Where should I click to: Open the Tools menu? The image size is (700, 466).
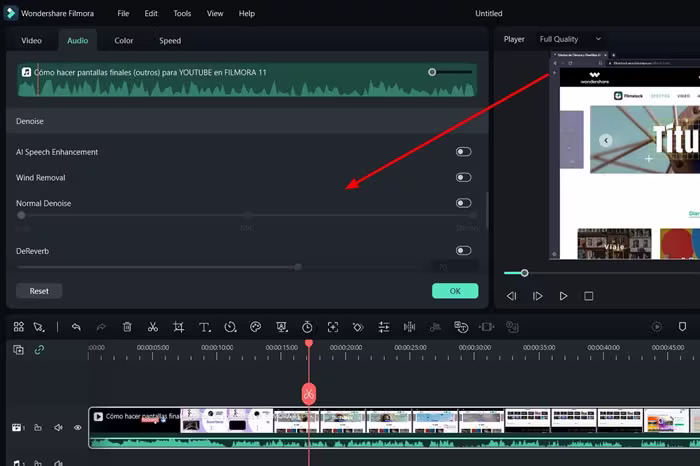click(x=182, y=13)
